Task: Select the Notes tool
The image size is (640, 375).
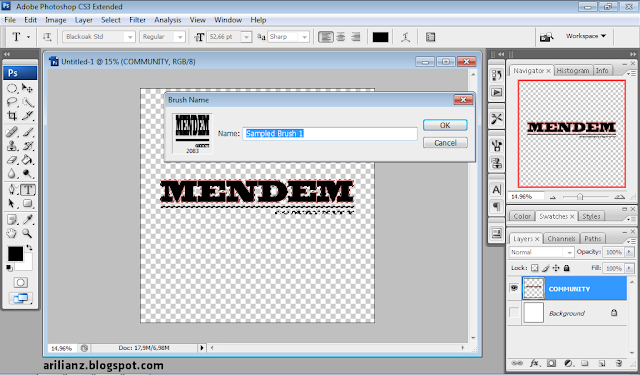Action: click(x=12, y=220)
